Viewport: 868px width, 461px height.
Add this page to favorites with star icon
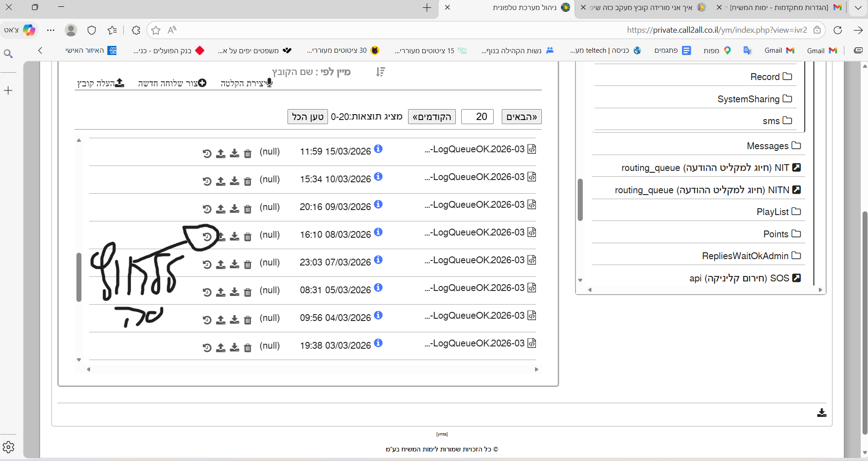coord(156,30)
